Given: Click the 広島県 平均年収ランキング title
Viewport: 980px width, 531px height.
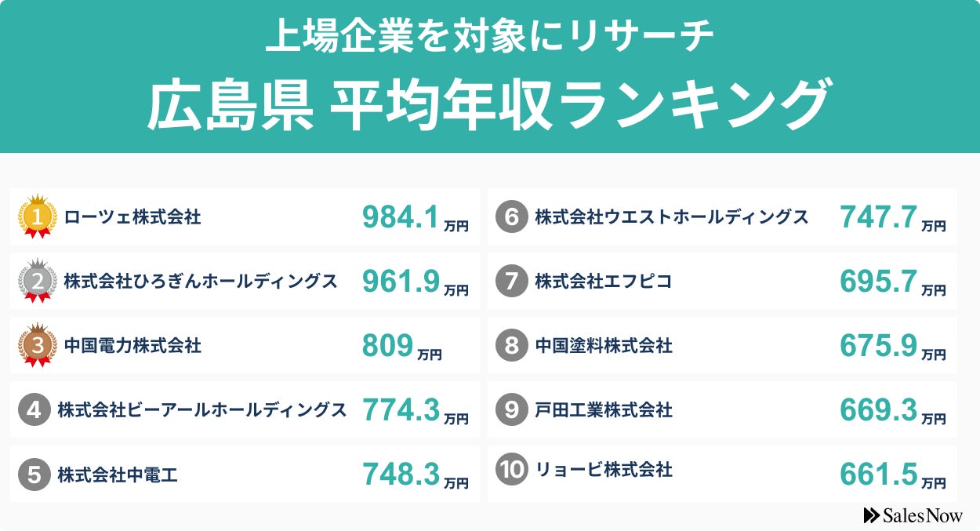Looking at the screenshot, I should tap(488, 104).
